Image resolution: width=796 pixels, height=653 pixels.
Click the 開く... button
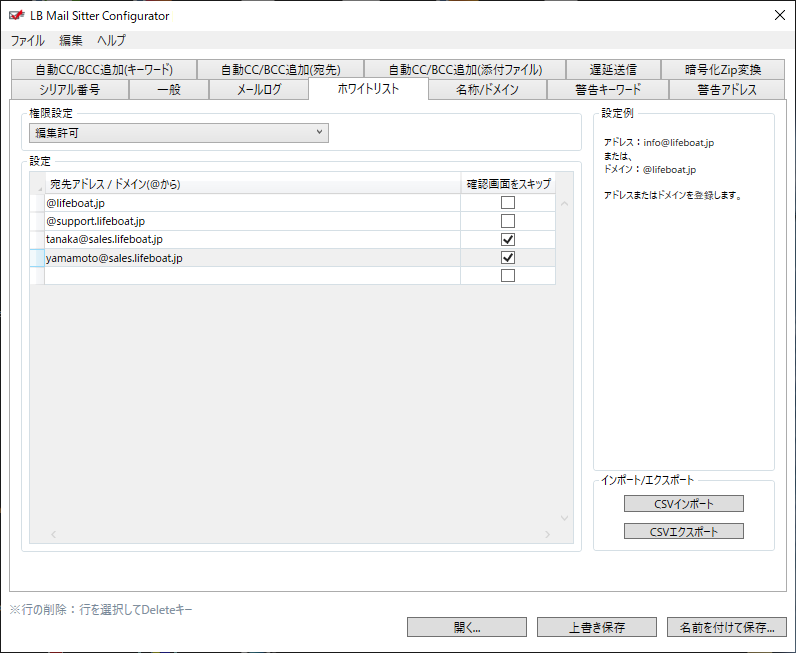(x=467, y=627)
